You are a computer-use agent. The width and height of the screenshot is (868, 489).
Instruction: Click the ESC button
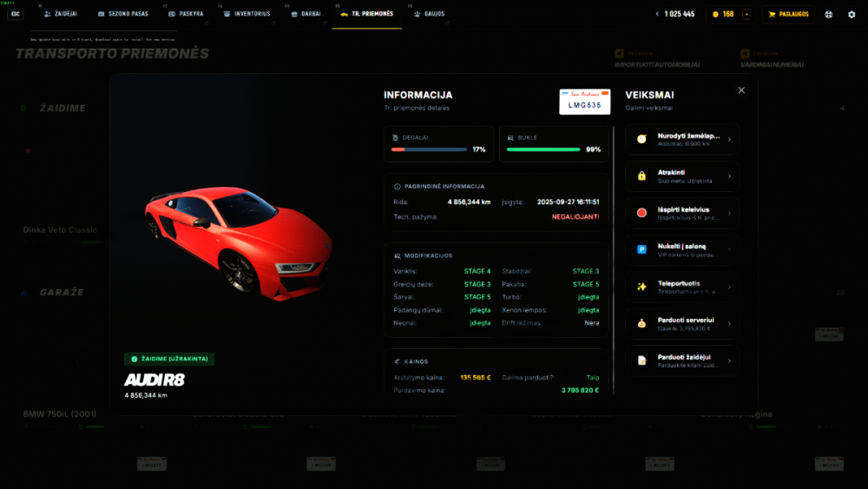(x=16, y=14)
